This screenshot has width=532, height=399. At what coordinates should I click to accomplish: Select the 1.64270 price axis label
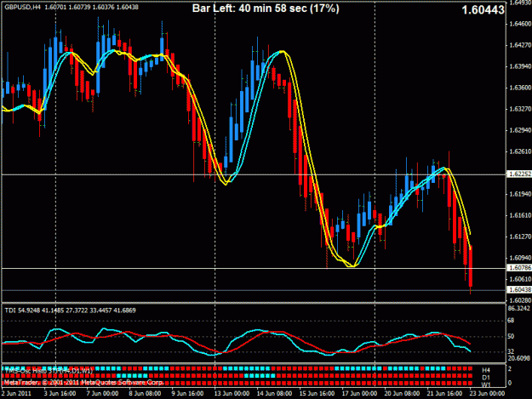pyautogui.click(x=520, y=45)
